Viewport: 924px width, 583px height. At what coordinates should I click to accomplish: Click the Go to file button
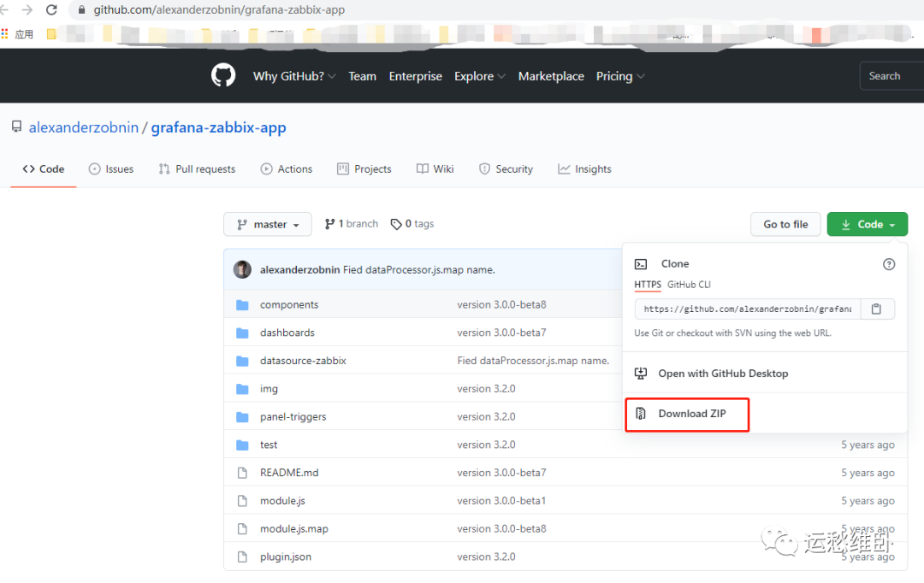point(785,224)
